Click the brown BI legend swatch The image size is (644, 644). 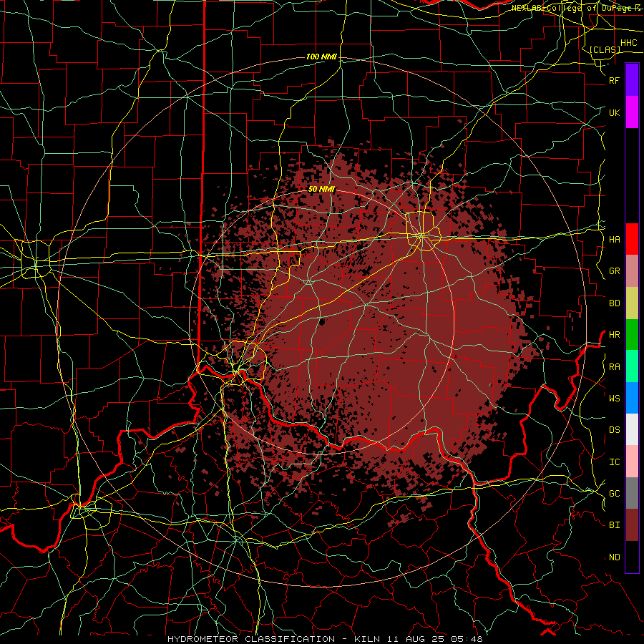coord(632,525)
